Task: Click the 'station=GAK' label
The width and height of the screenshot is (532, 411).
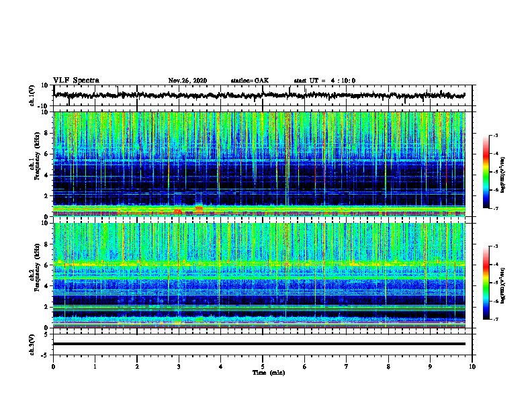Action: (x=250, y=81)
